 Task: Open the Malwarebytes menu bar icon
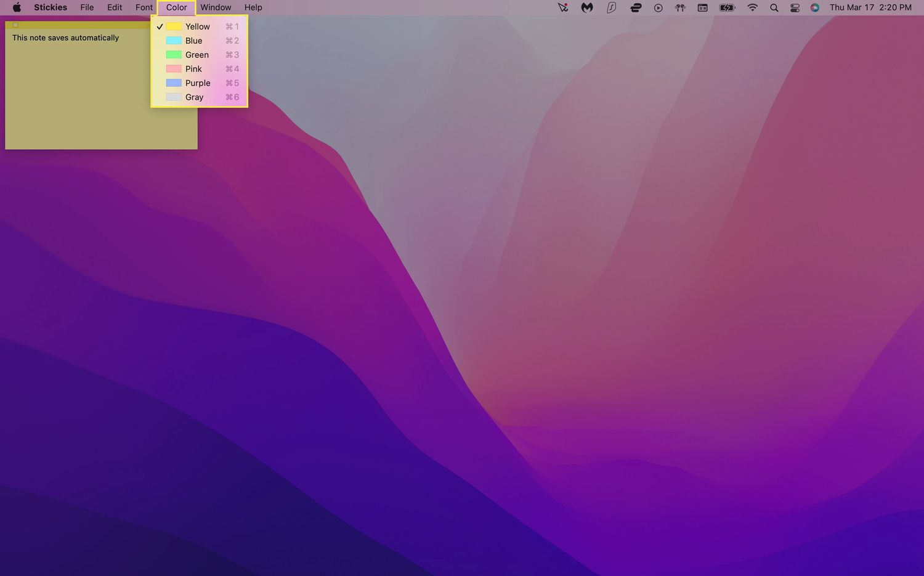click(587, 7)
